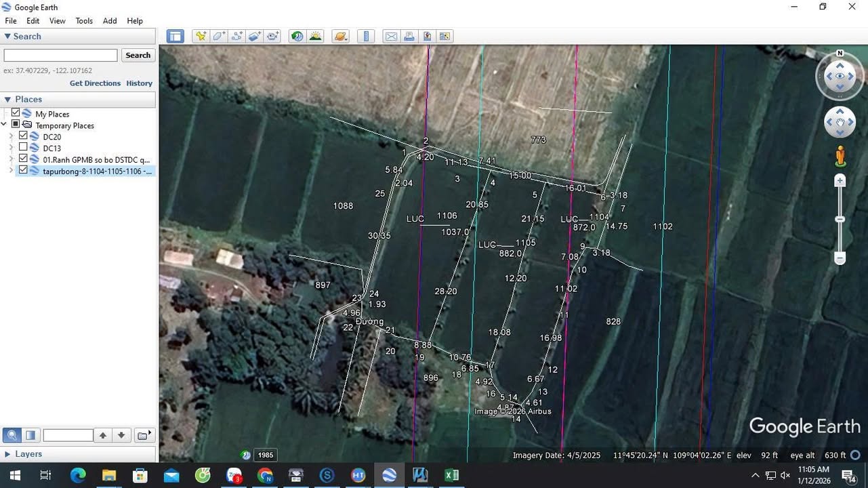Select the Add Polygon tool
868x488 pixels.
219,37
